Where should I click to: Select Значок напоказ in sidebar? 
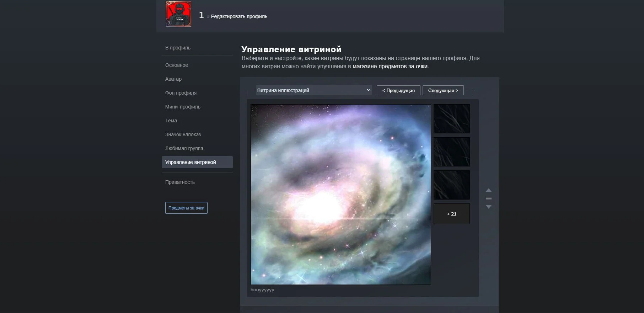(x=183, y=134)
